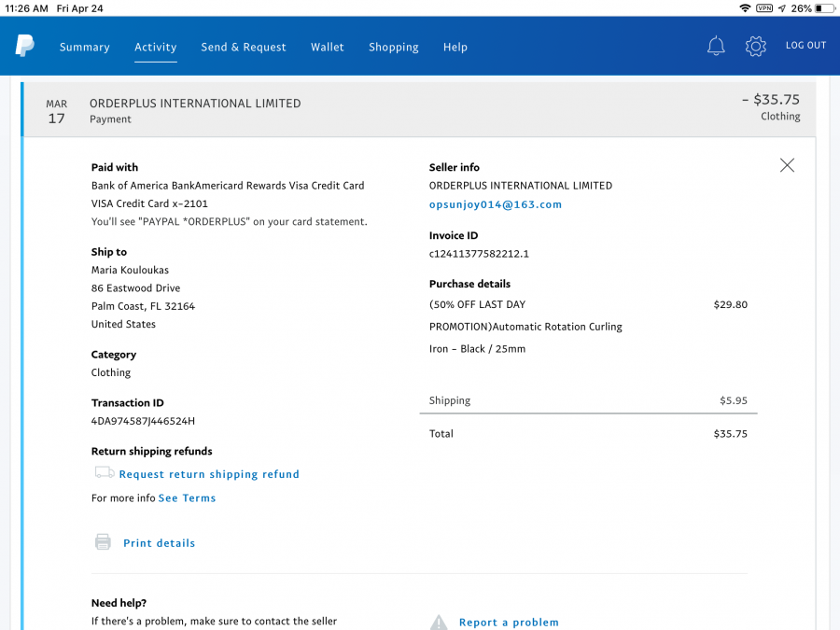Open the Help tab
Viewport: 840px width, 630px height.
pyautogui.click(x=455, y=48)
